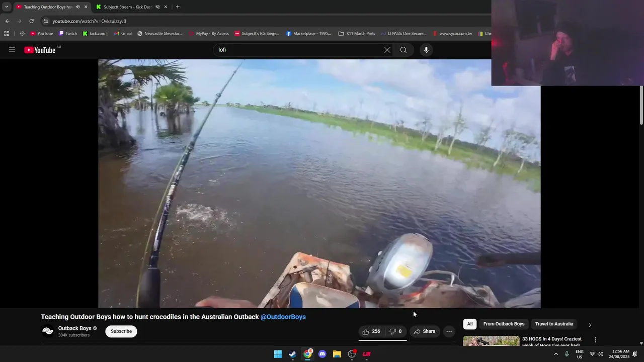
Task: Open the Newcastle Stevedor bookmark
Action: coord(160,34)
